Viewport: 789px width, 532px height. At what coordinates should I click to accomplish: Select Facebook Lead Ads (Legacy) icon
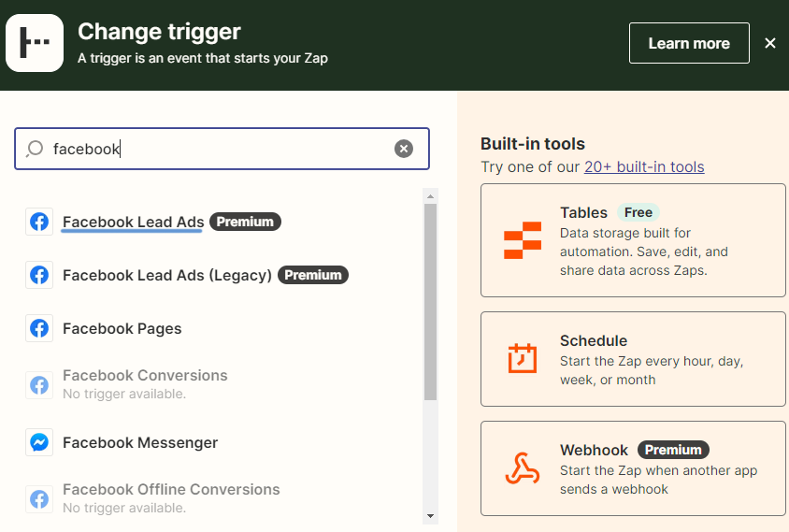39,275
